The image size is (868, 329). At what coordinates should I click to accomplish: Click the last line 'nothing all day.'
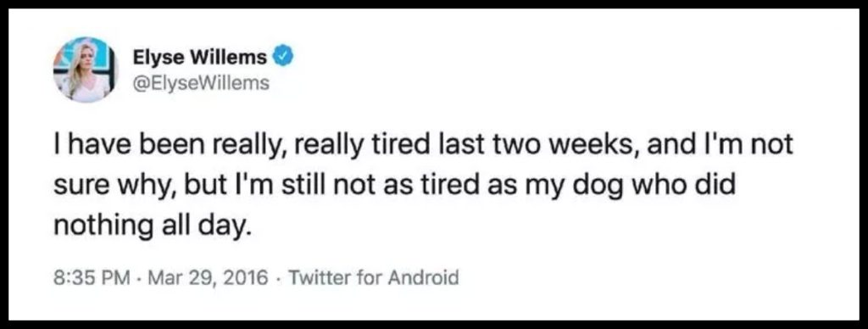pyautogui.click(x=149, y=227)
